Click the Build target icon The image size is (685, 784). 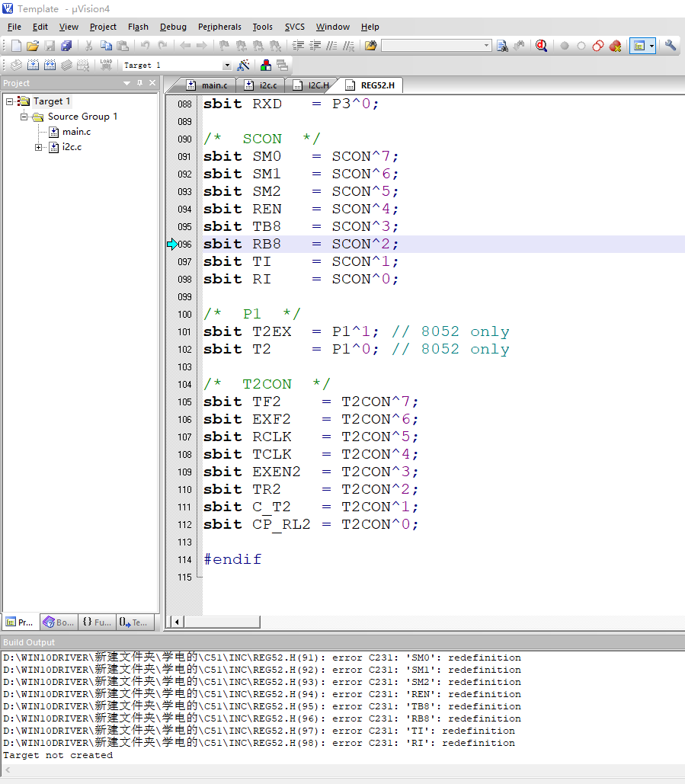[33, 65]
